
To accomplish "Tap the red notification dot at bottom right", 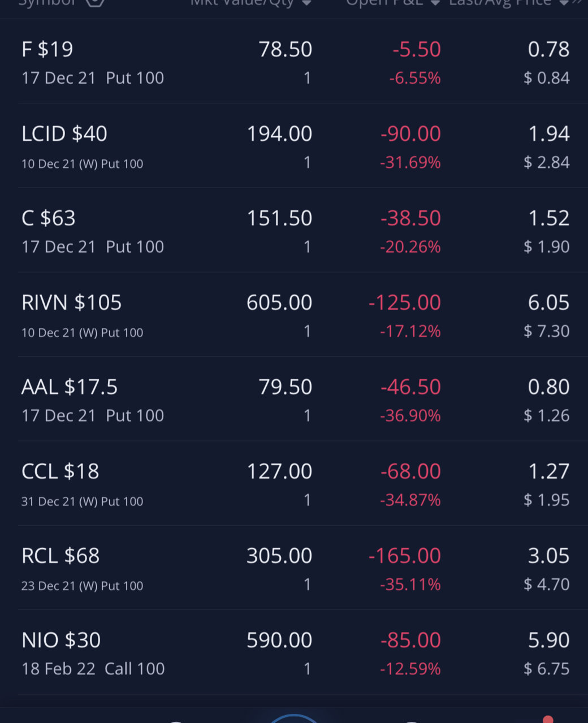I will (547, 719).
